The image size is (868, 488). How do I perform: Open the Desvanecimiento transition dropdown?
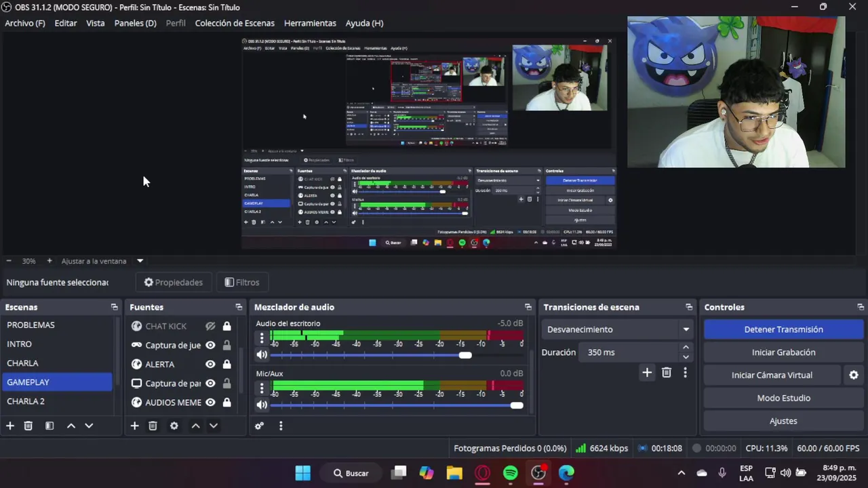coord(617,329)
